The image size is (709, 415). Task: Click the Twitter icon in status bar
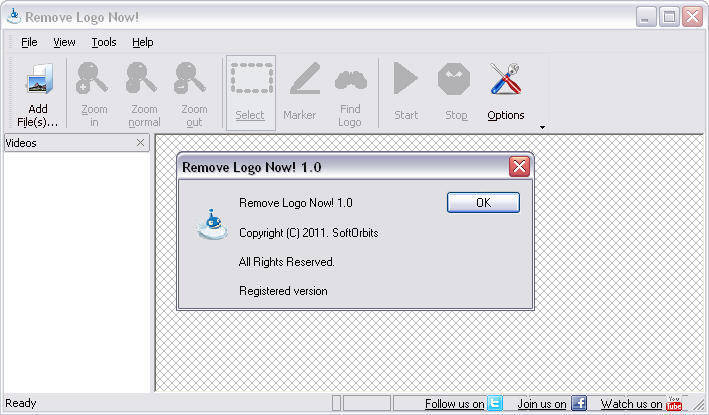coord(495,403)
